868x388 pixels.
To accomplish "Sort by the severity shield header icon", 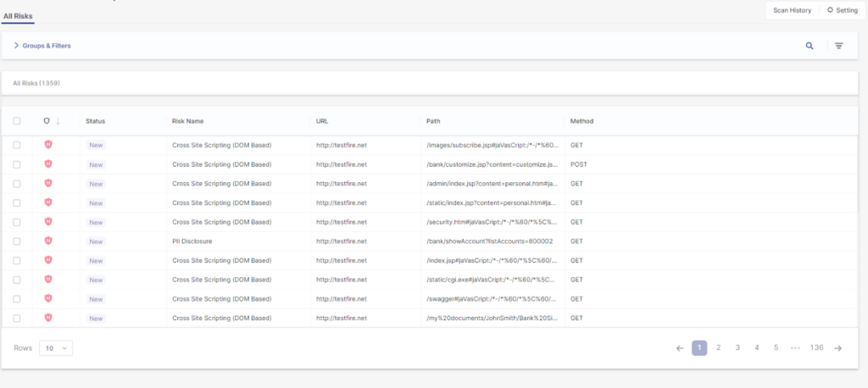I will click(x=47, y=120).
